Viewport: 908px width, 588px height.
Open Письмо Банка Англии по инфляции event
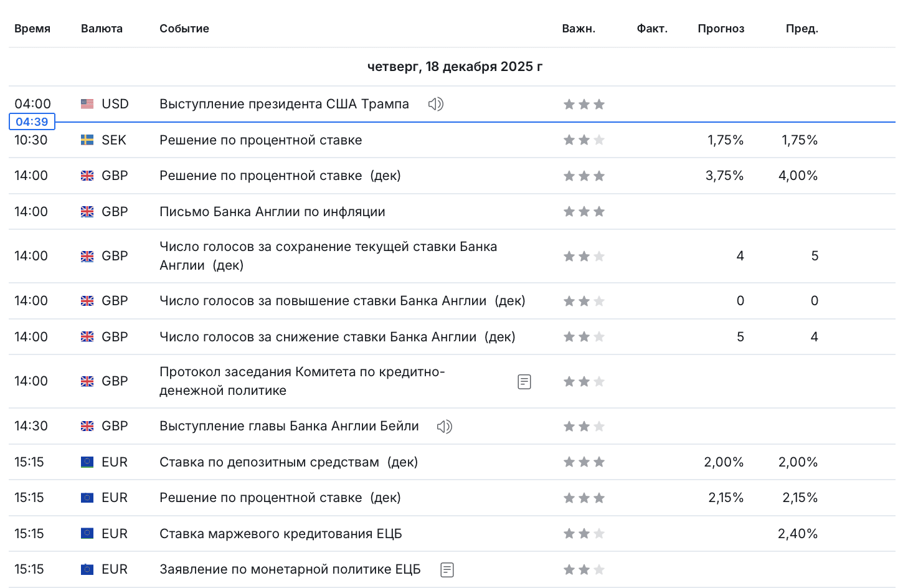272,212
